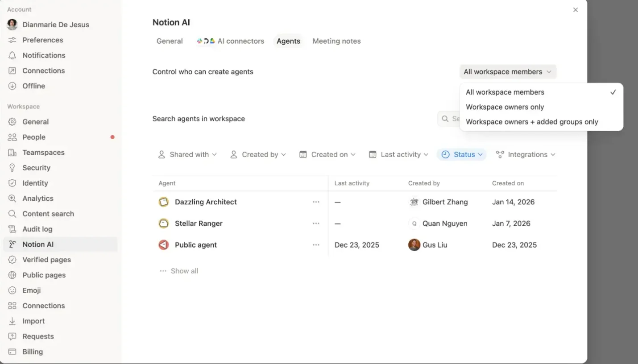Click the Verified pages badge icon

click(12, 260)
